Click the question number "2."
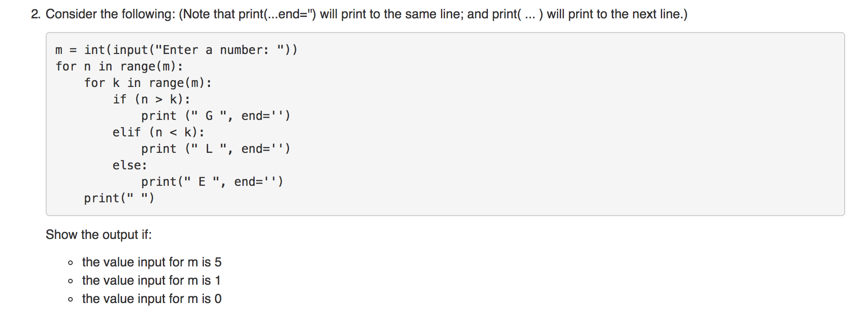The image size is (868, 314). 36,14
